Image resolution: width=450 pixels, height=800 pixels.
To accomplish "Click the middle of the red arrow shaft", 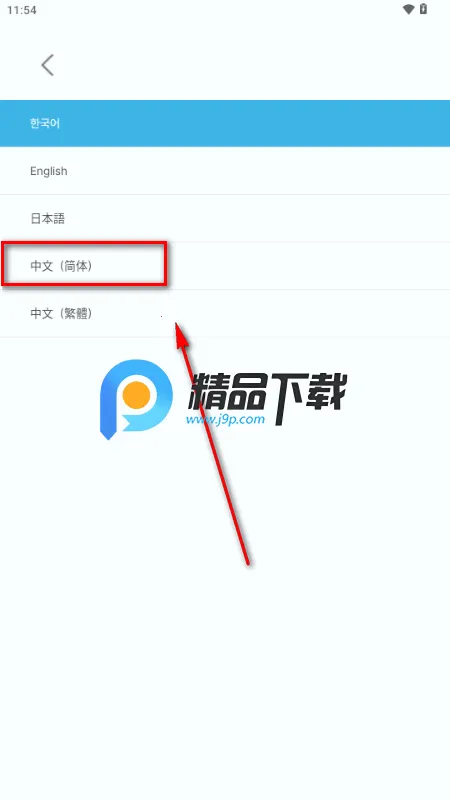I will pyautogui.click(x=214, y=444).
